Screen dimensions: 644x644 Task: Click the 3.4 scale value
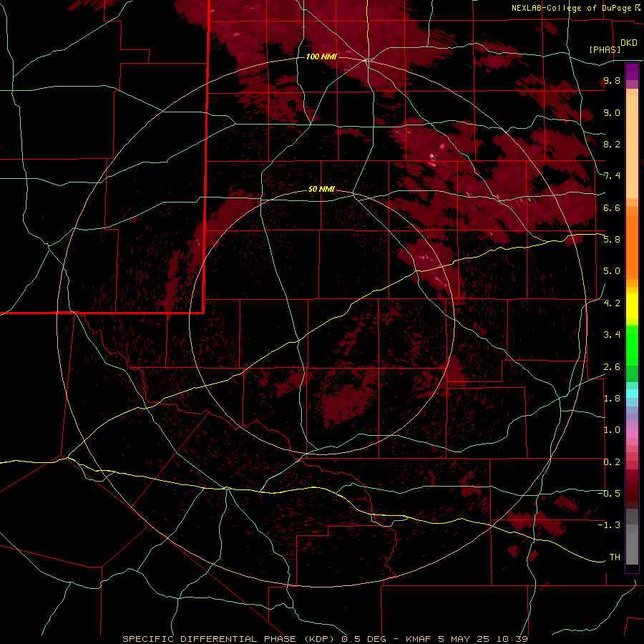click(x=612, y=335)
